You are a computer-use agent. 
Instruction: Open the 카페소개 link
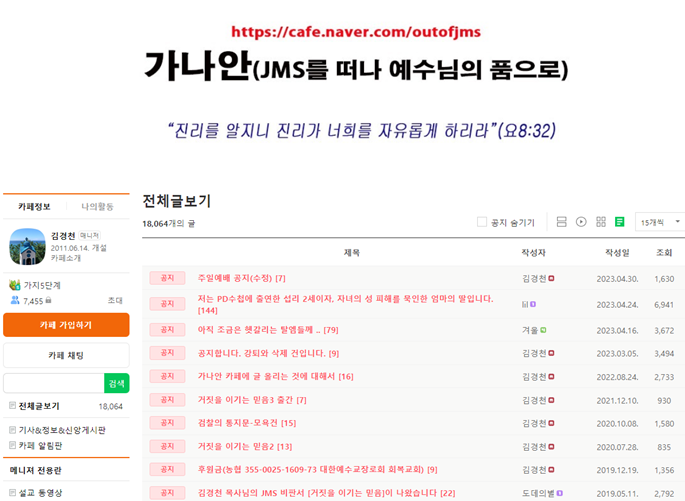coord(66,258)
